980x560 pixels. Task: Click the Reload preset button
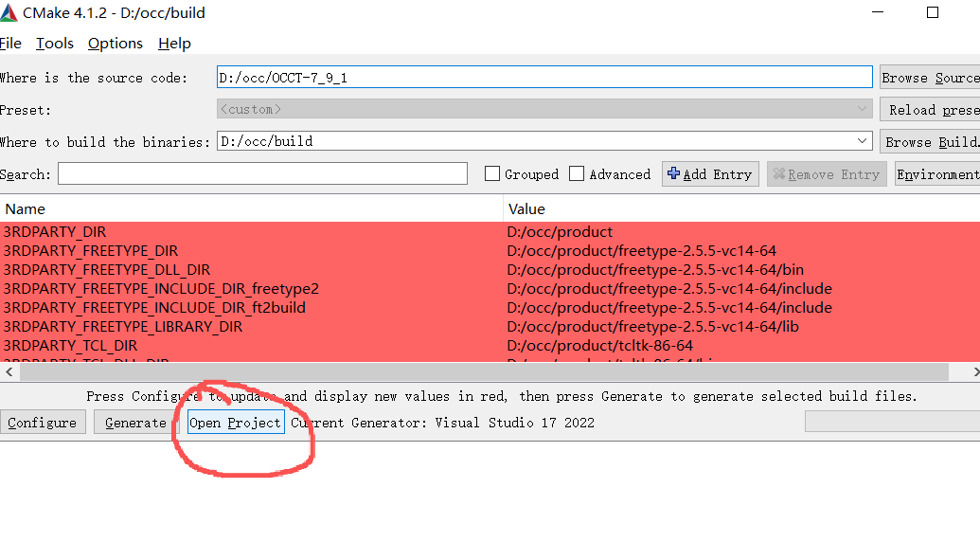933,109
